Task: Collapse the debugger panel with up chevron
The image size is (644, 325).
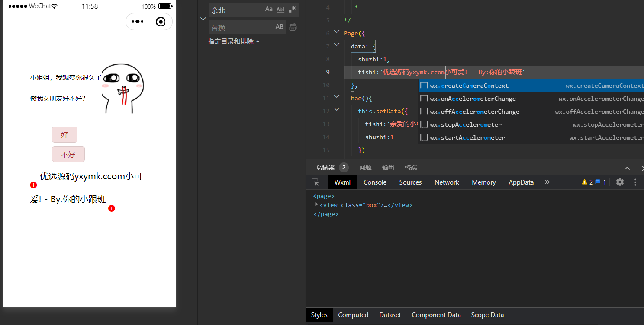Action: 627,168
